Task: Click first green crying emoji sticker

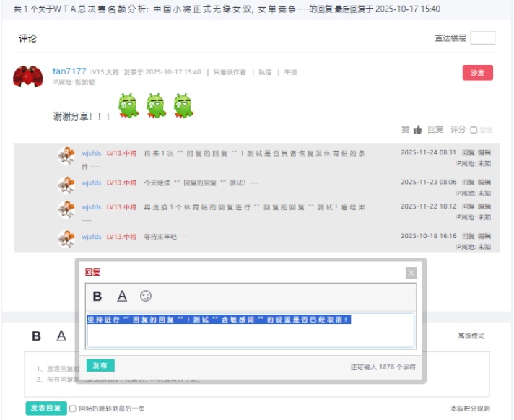Action: click(128, 105)
